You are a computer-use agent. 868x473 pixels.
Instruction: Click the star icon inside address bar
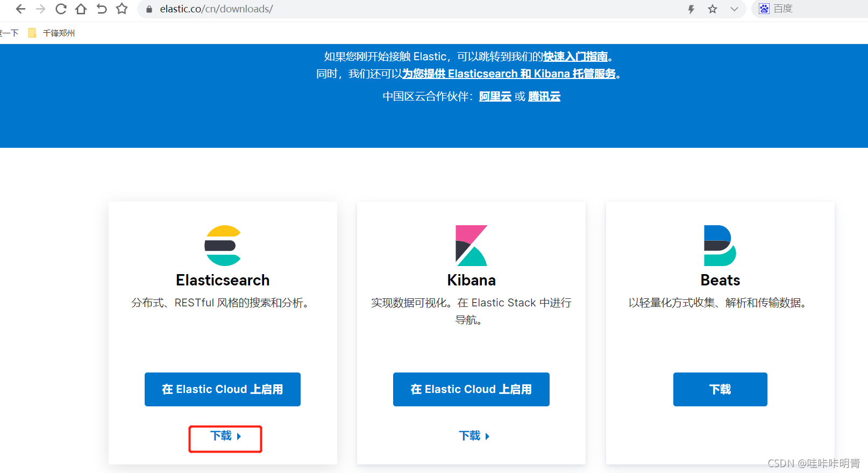[713, 9]
